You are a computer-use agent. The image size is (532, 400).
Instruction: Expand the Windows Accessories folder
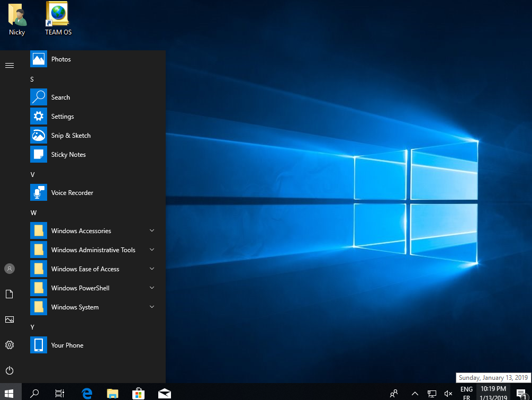(93, 230)
